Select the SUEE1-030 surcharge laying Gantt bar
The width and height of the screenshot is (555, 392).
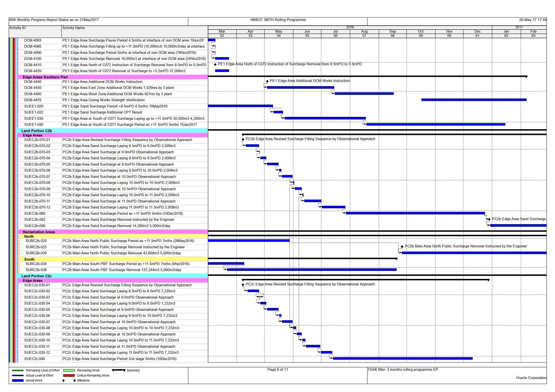pos(325,118)
